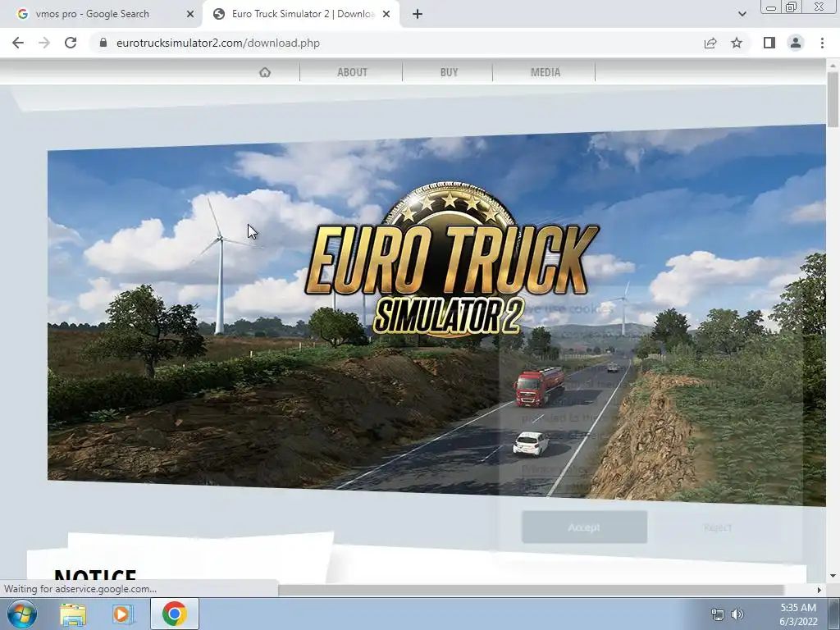Click the share this page icon

pyautogui.click(x=710, y=43)
